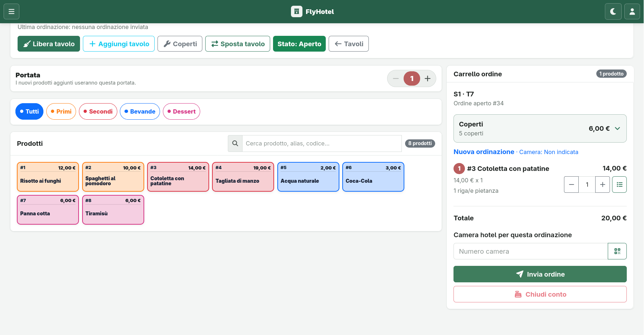The image size is (644, 335).
Task: Click Sposta tavolo to move table
Action: 238,44
